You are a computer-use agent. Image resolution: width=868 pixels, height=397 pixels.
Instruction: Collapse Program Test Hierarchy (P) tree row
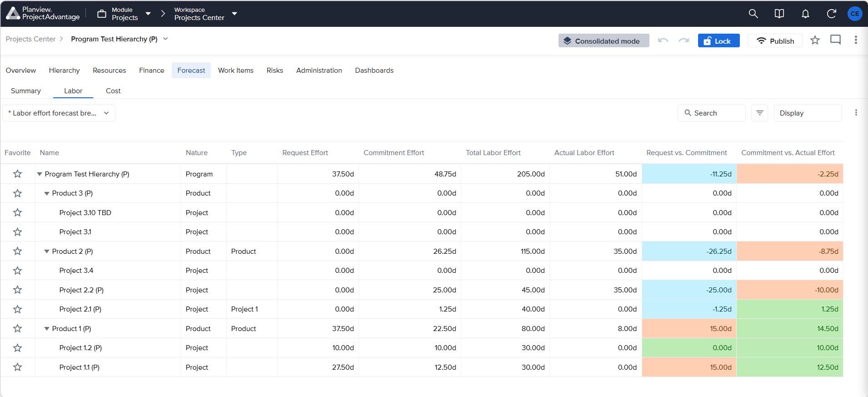point(40,174)
